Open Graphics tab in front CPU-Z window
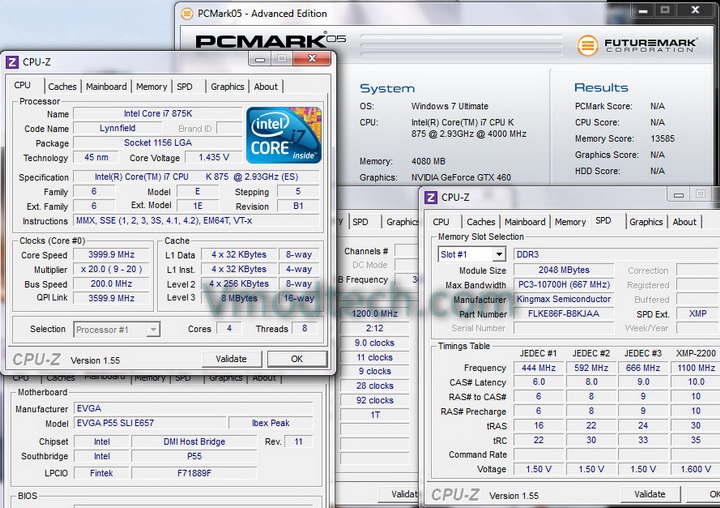Viewport: 720px width, 508px height. click(x=227, y=86)
